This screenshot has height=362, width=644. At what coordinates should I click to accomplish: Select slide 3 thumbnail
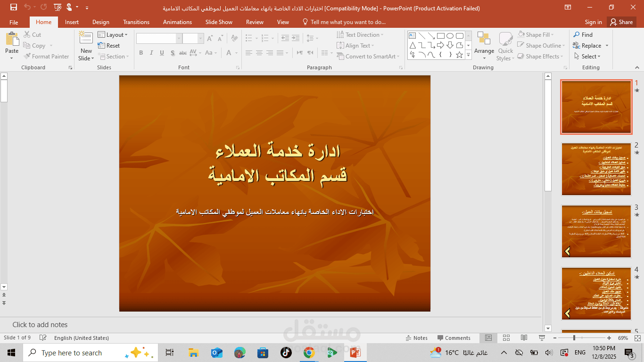point(596,231)
